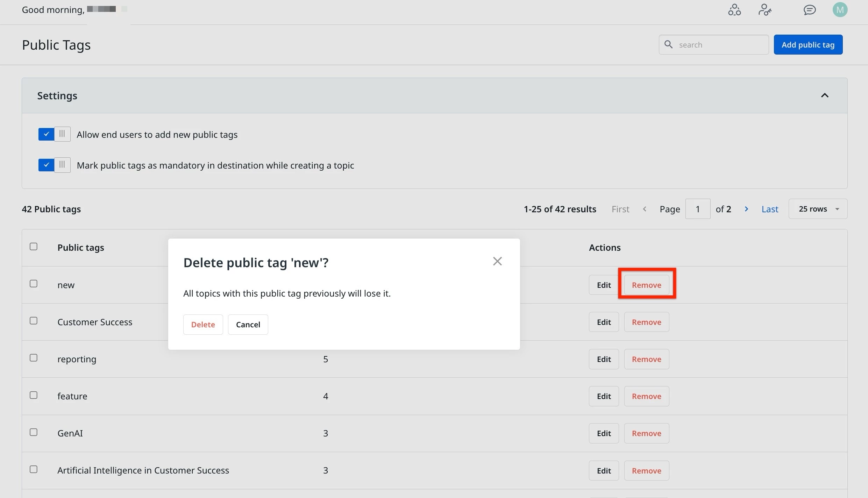Image resolution: width=868 pixels, height=498 pixels.
Task: Toggle mandatory public tags setting
Action: point(54,165)
